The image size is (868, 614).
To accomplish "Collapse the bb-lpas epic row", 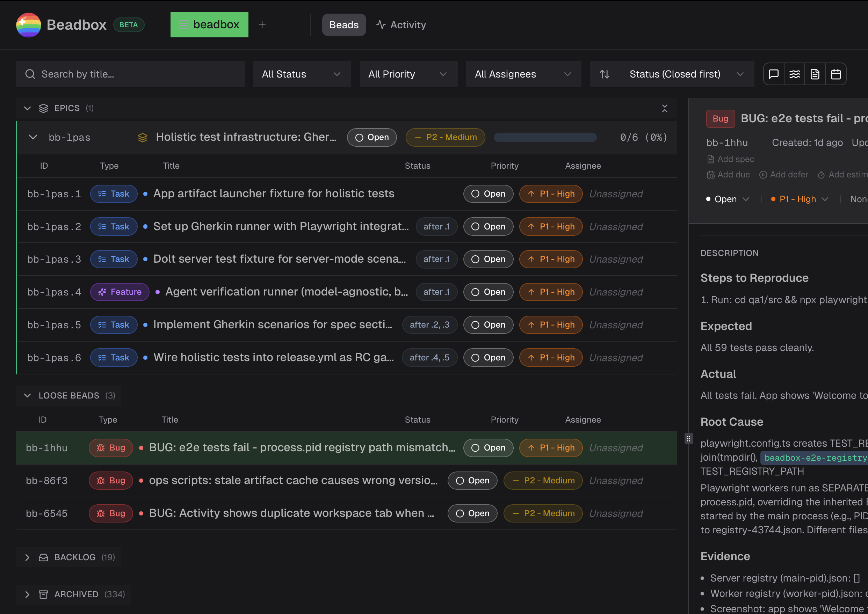I will pos(33,137).
